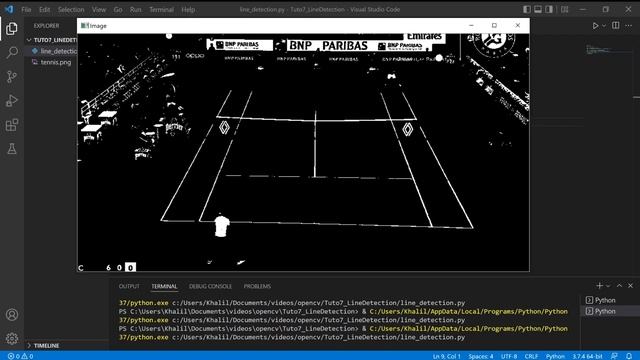Open the Testing flask view
The height and width of the screenshot is (360, 640).
[12, 149]
